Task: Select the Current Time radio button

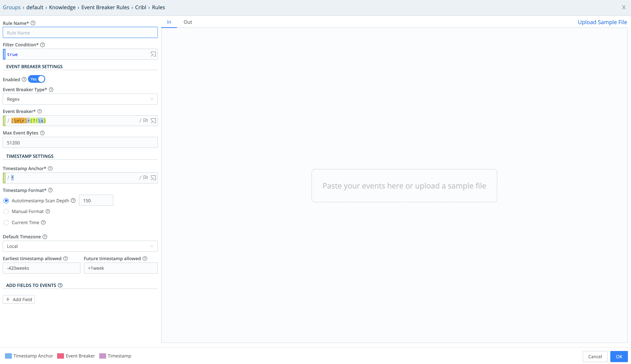Action: click(x=6, y=222)
